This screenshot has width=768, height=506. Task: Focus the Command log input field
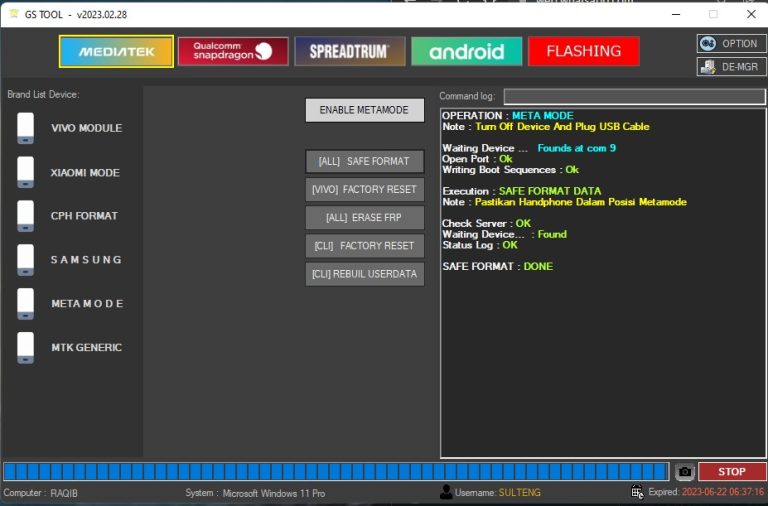(x=634, y=96)
